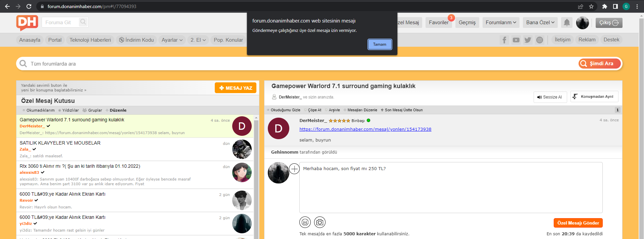Bookmark this page with star icon
This screenshot has height=239, width=644.
click(x=591, y=6)
